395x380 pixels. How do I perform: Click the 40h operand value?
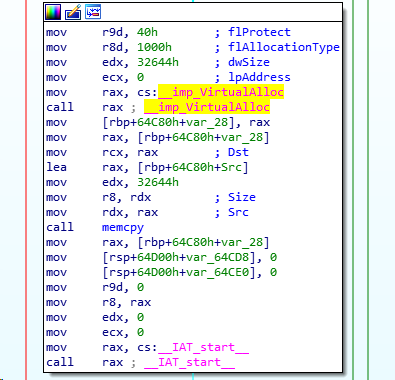(x=147, y=32)
